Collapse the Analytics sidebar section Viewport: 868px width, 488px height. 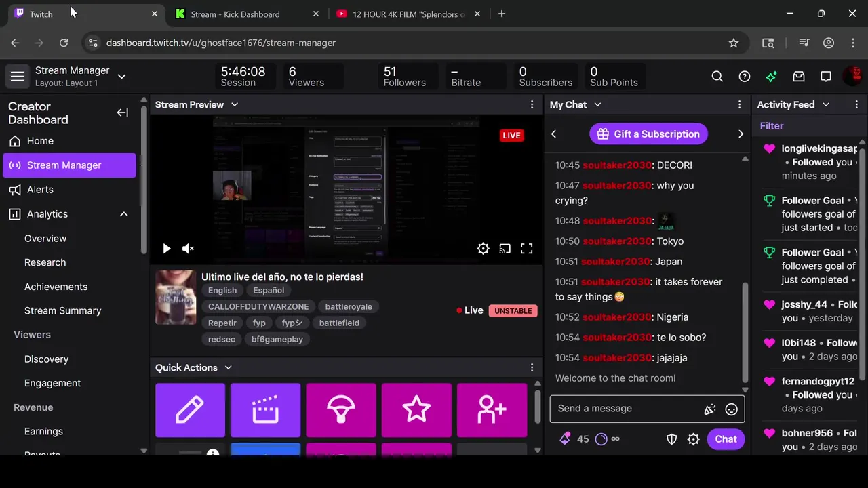click(124, 214)
